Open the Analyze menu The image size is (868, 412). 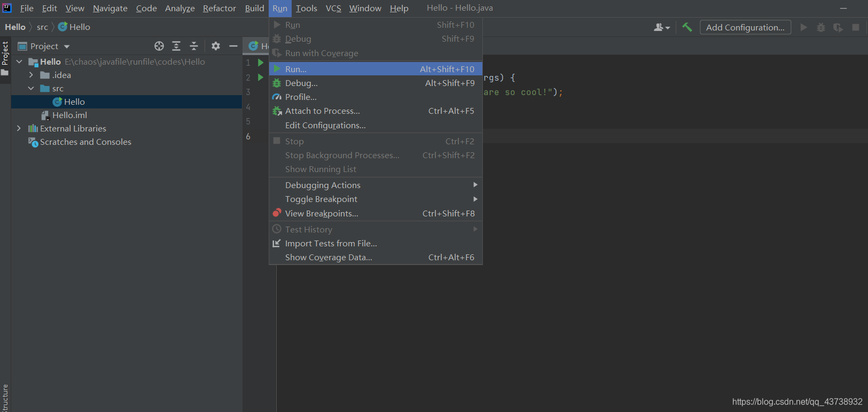[x=180, y=8]
